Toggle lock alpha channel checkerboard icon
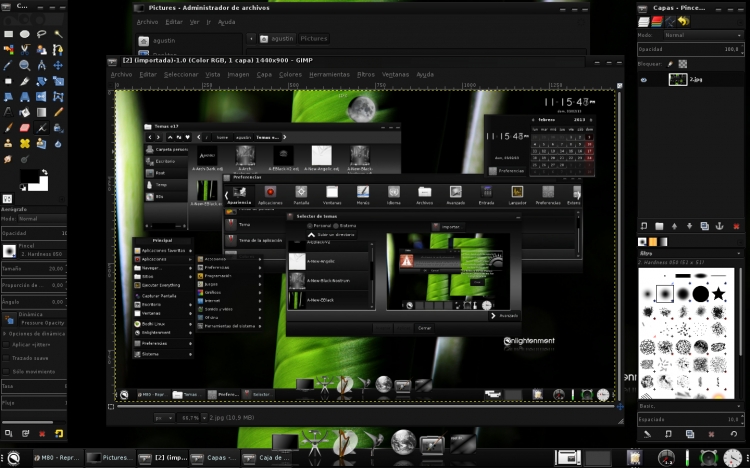This screenshot has height=468, width=750. (x=683, y=64)
